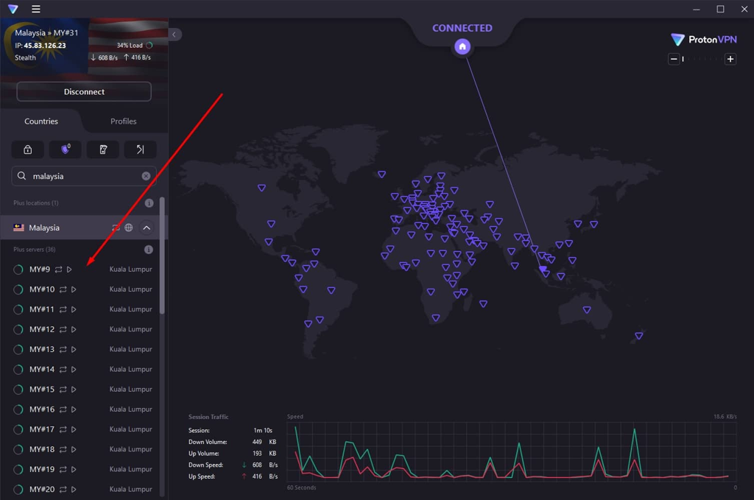Zoom out the map with the minus button

click(674, 59)
